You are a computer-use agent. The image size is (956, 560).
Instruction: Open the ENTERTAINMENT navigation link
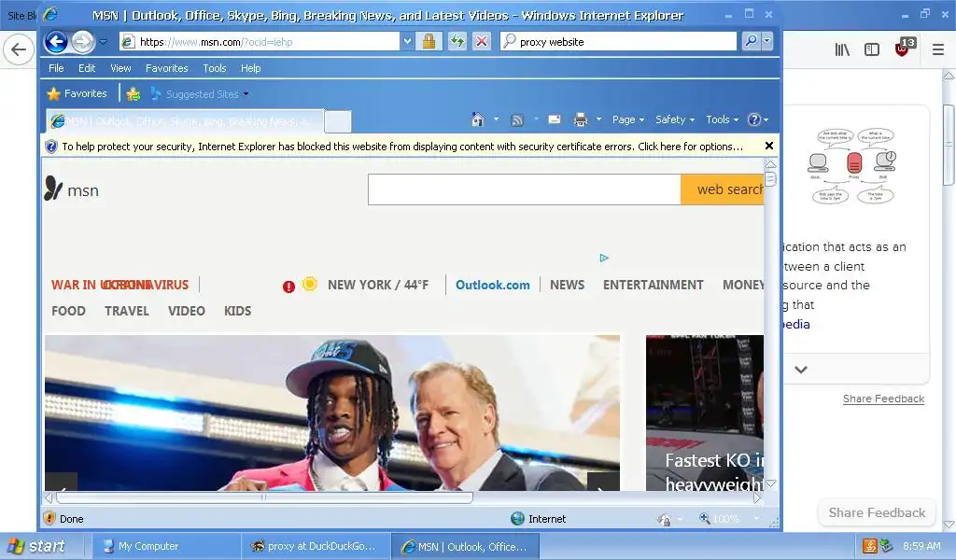(653, 286)
